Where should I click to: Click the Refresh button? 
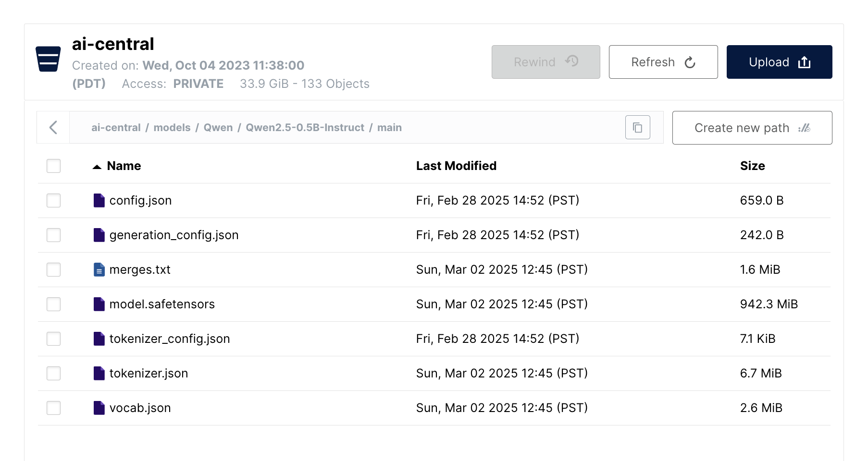663,62
